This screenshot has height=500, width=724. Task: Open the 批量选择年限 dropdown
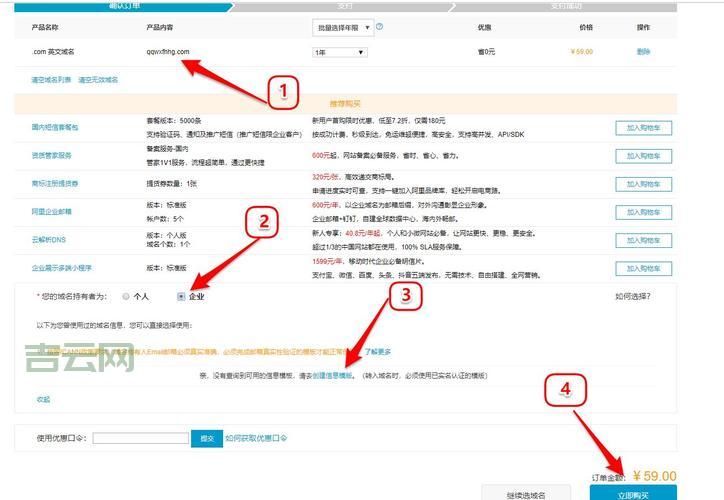click(x=343, y=28)
